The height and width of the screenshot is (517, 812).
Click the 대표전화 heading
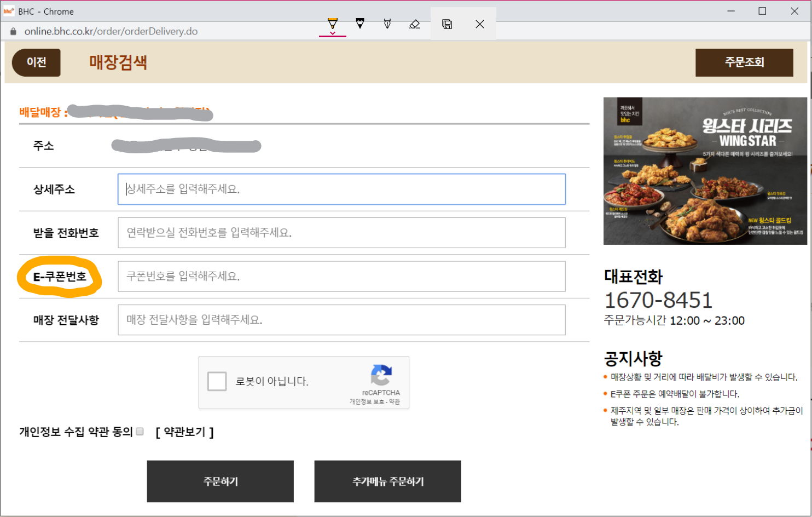click(633, 277)
